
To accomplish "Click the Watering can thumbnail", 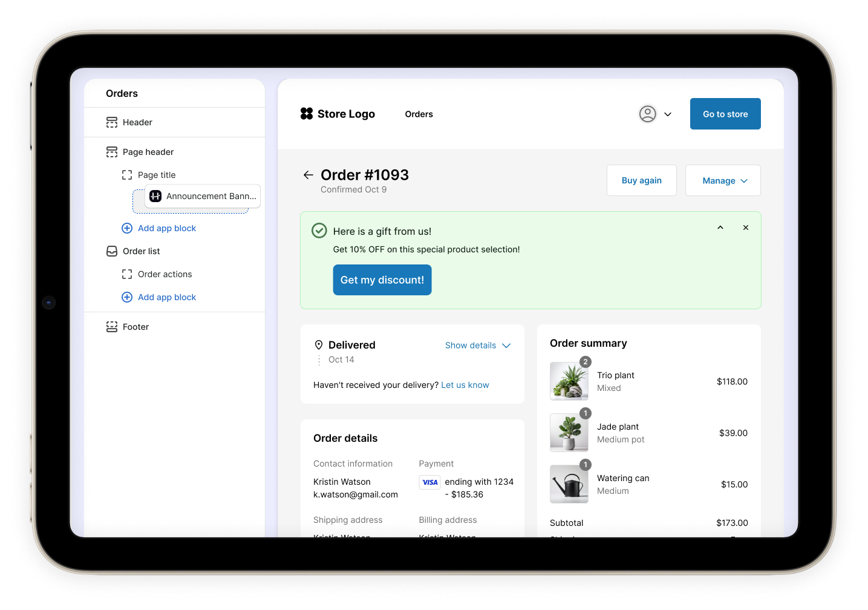I will 569,484.
